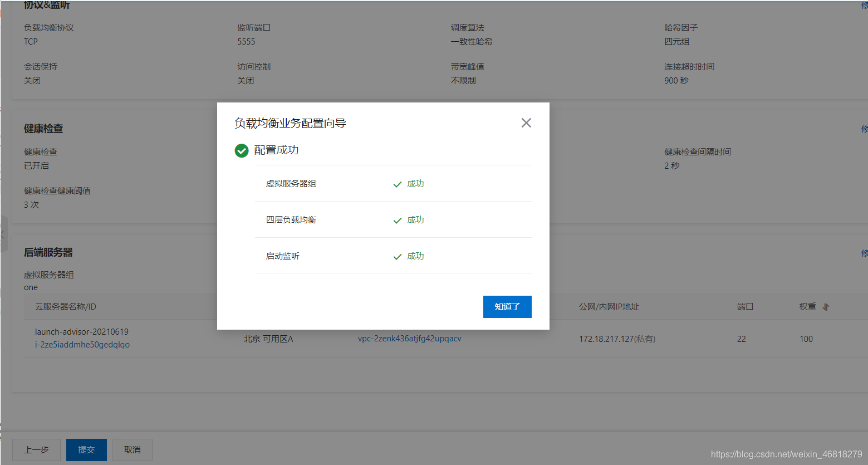Click the TCP protocol value
The image size is (868, 465).
tap(31, 42)
